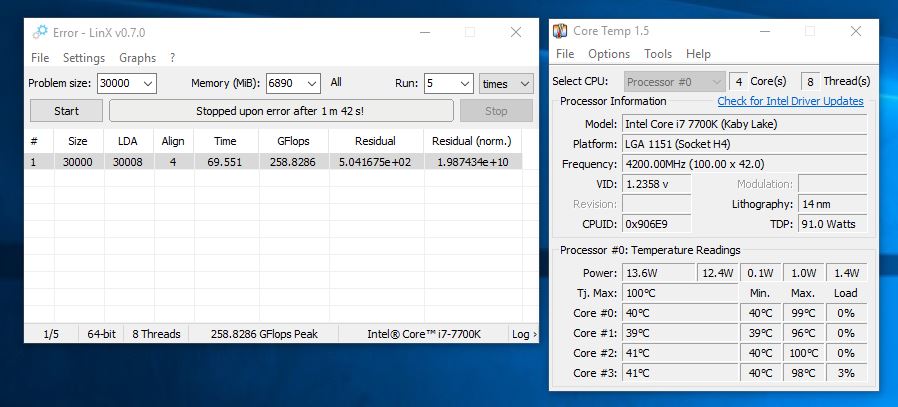
Task: Click the Residual (norm.) column header
Action: point(472,141)
